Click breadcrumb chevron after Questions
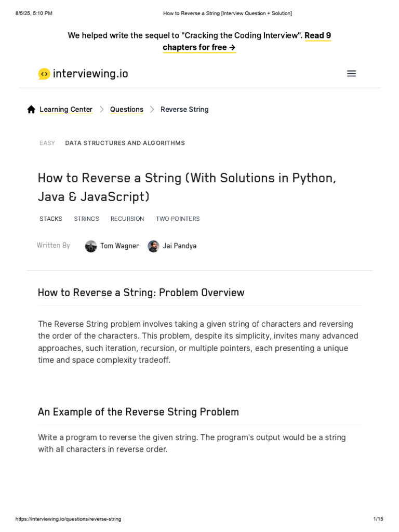This screenshot has width=399, height=532. (x=152, y=110)
